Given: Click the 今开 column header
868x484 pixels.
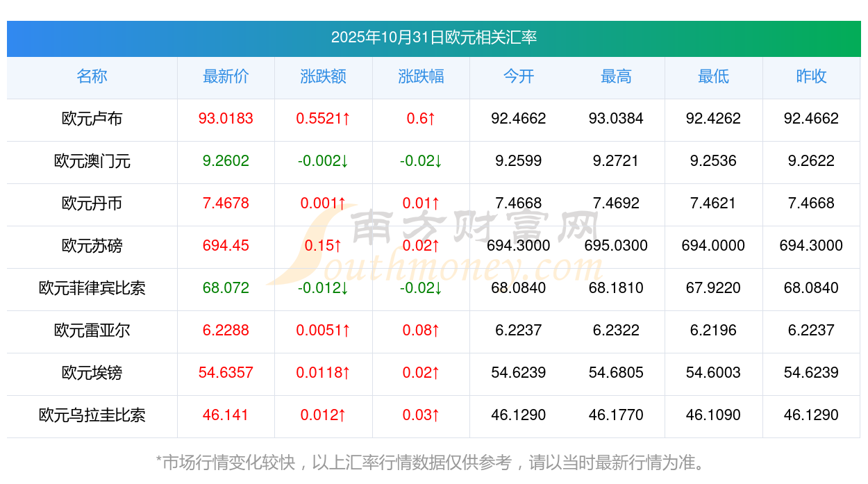Looking at the screenshot, I should coord(519,76).
